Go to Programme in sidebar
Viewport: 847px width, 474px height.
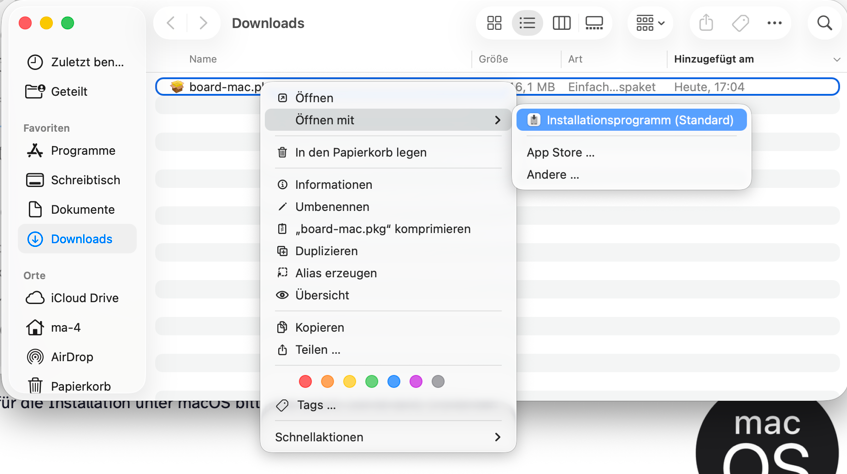pos(82,151)
